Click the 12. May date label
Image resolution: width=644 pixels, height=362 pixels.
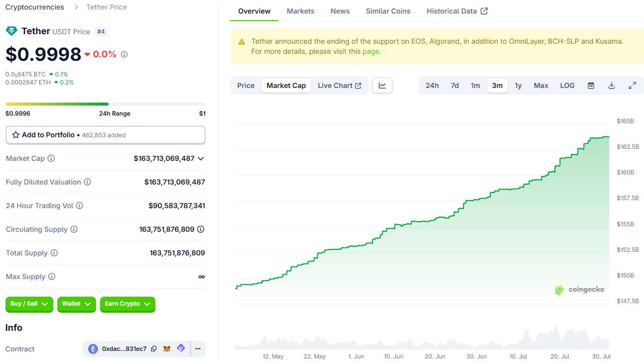[273, 356]
